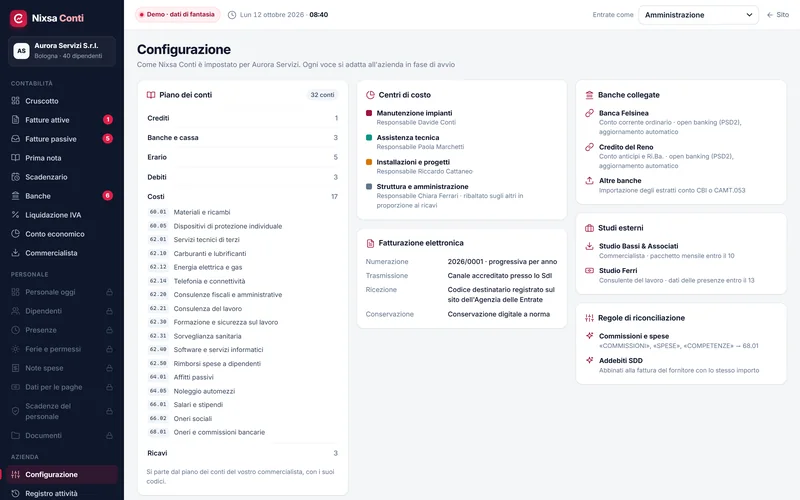Click the Banche building icon in sidebar

click(15, 195)
